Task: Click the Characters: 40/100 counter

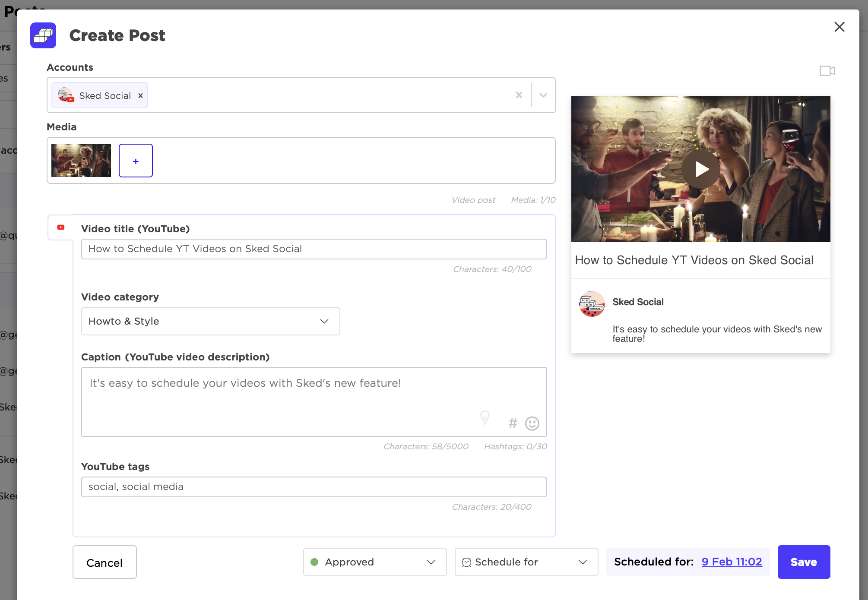Action: click(x=492, y=269)
